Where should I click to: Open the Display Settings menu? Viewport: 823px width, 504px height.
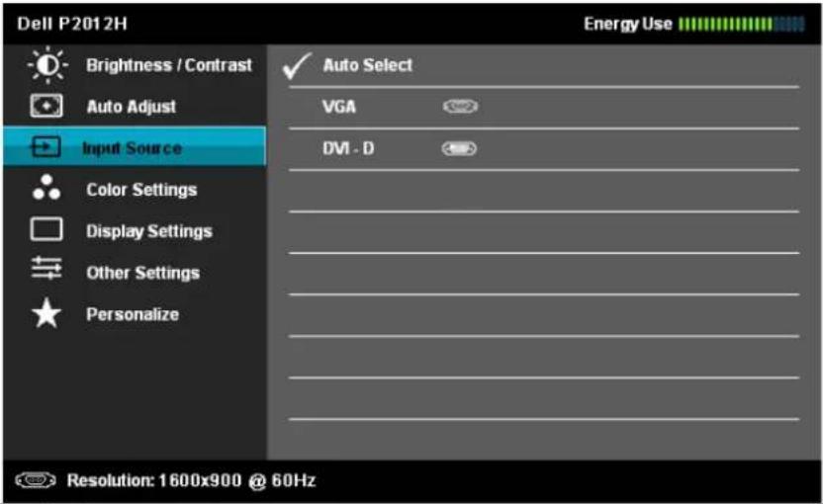coord(135,231)
